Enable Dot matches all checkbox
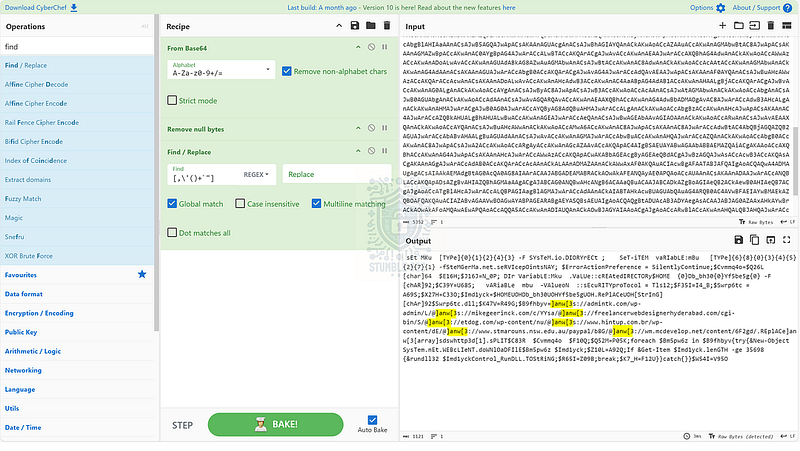This screenshot has height=451, width=800. [x=172, y=233]
